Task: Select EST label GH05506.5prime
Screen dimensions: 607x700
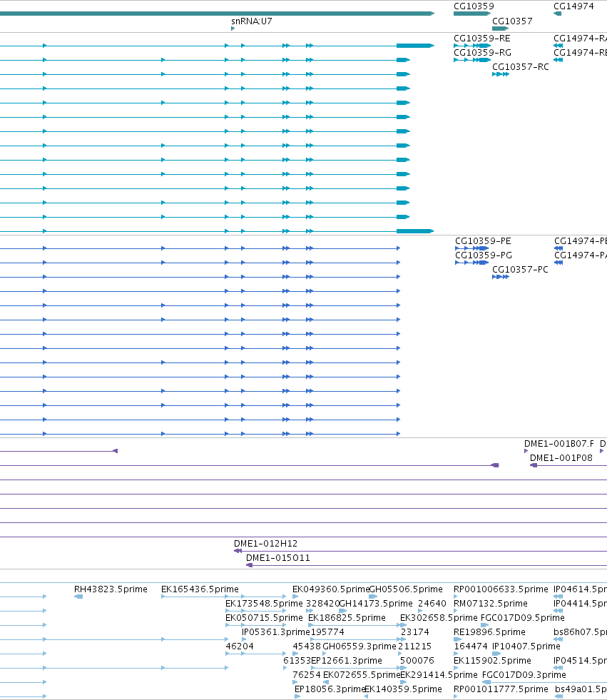Action: tap(406, 589)
